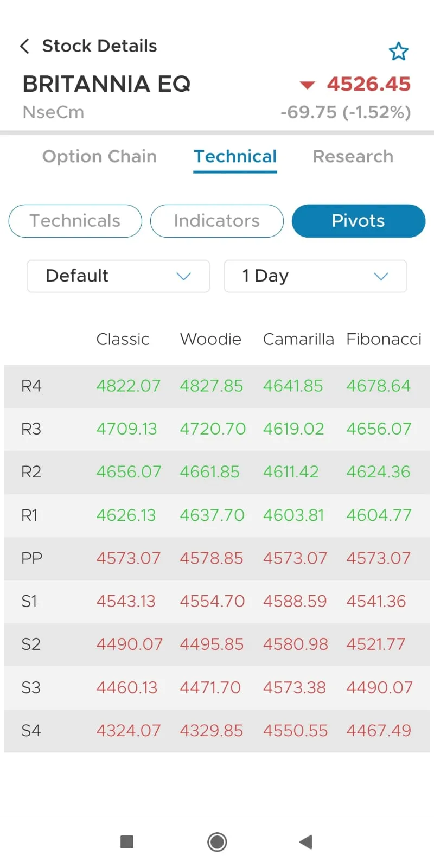434x868 pixels.
Task: Open the Option Chain tab
Action: click(x=99, y=156)
